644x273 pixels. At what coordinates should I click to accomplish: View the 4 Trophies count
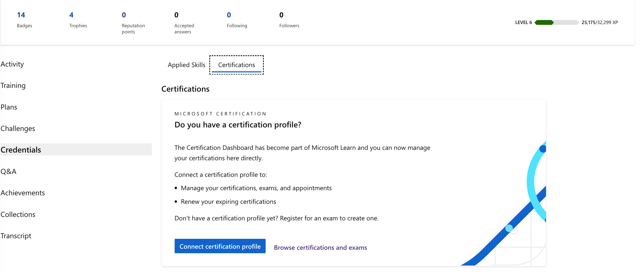coord(78,20)
